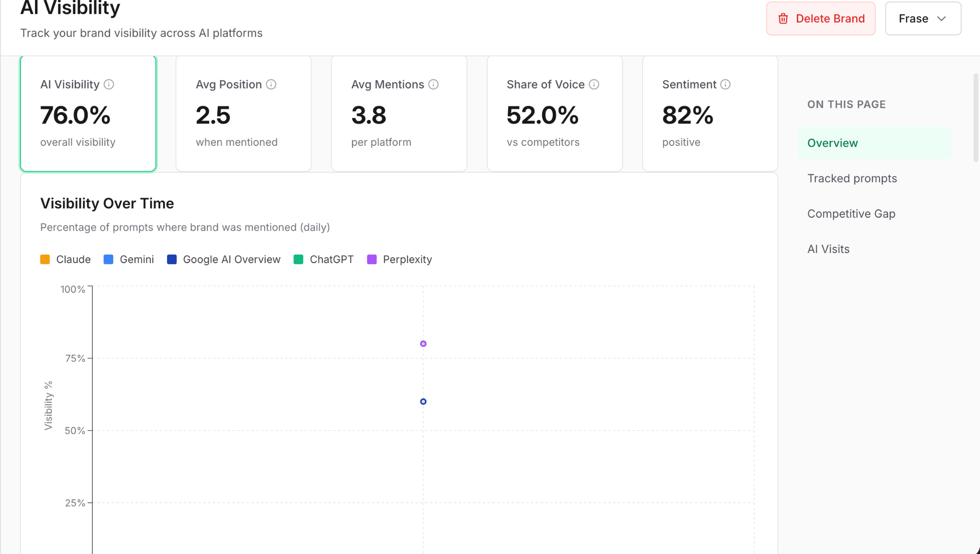Click purple Perplexity data point on chart

click(x=423, y=343)
